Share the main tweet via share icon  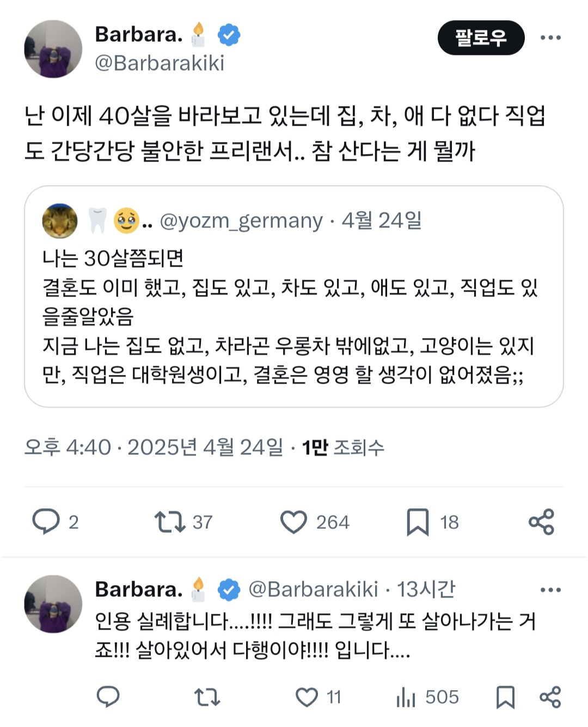click(x=541, y=522)
